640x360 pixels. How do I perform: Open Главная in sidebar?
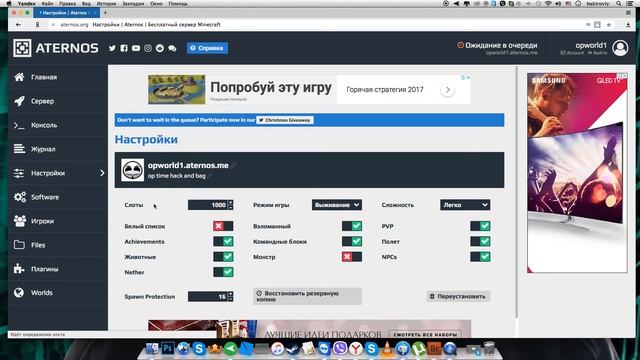(x=58, y=77)
